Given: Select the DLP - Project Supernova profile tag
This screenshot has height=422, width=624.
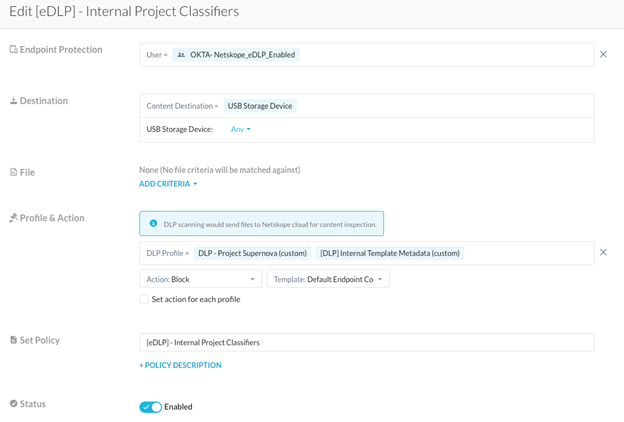Looking at the screenshot, I should point(252,253).
